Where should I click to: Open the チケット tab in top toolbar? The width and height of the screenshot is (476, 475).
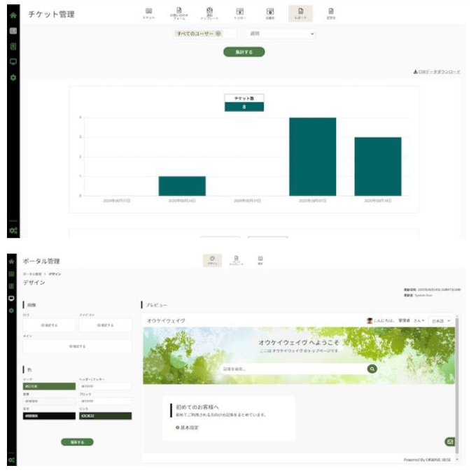[148, 13]
